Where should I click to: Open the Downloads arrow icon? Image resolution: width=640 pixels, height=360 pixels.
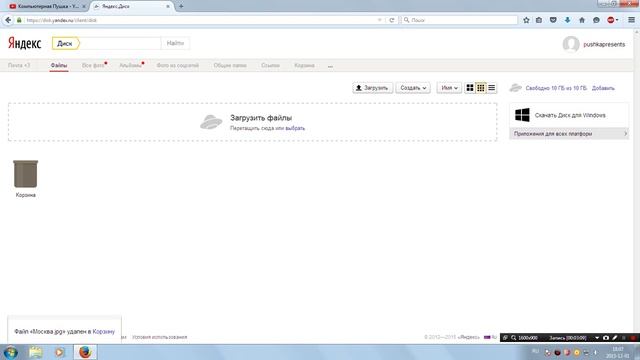click(x=567, y=20)
